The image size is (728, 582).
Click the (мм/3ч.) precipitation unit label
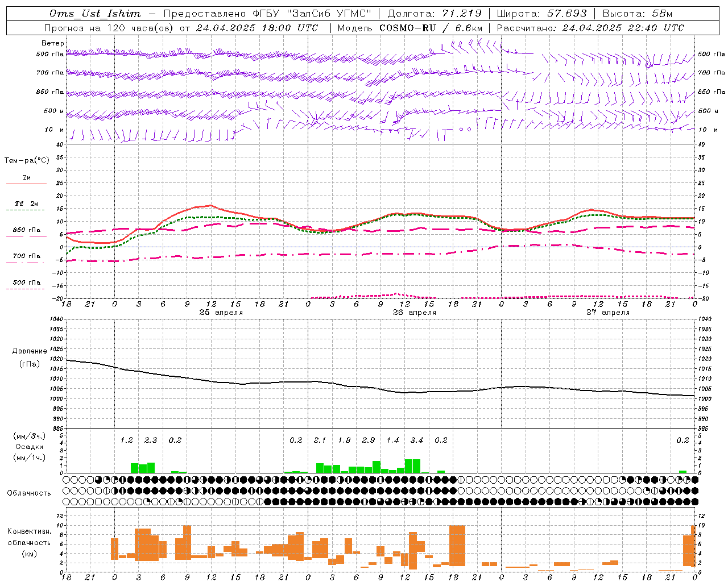pos(30,436)
